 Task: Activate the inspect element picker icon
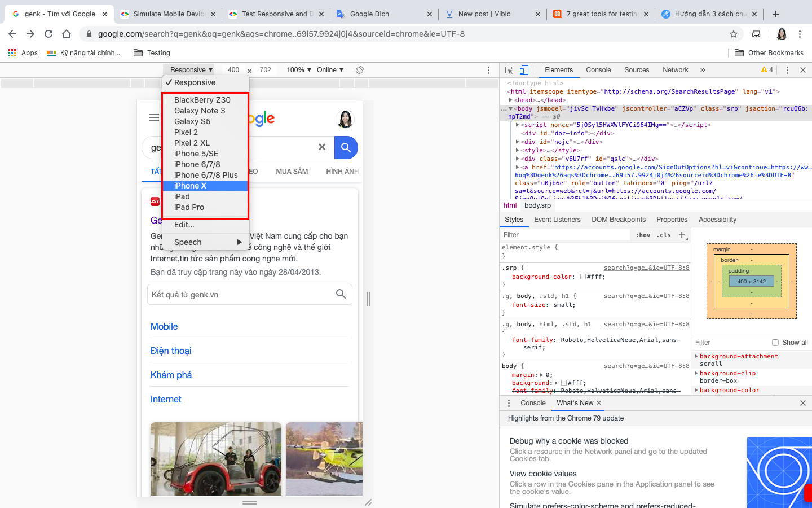[509, 70]
